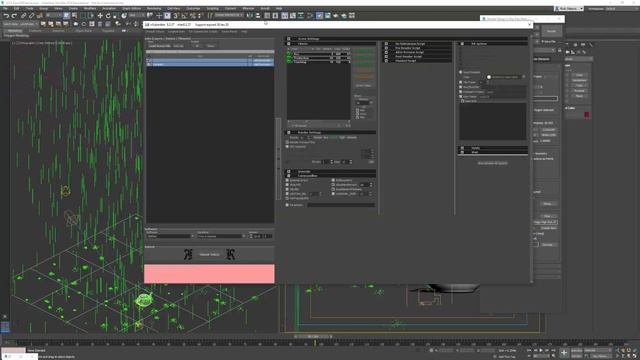640x360 pixels.
Task: Toggle the Render Settings rollout
Action: (x=330, y=132)
